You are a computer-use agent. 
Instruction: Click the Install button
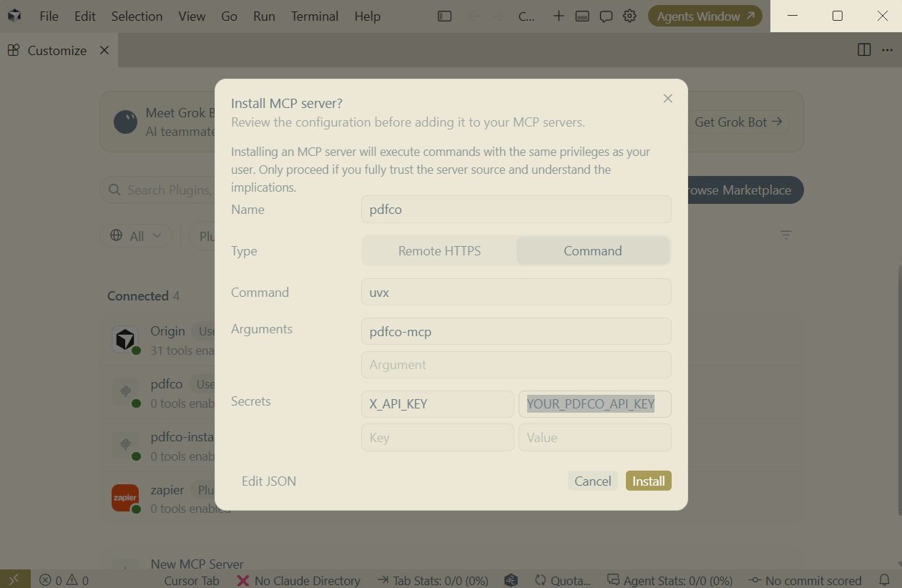pyautogui.click(x=649, y=481)
